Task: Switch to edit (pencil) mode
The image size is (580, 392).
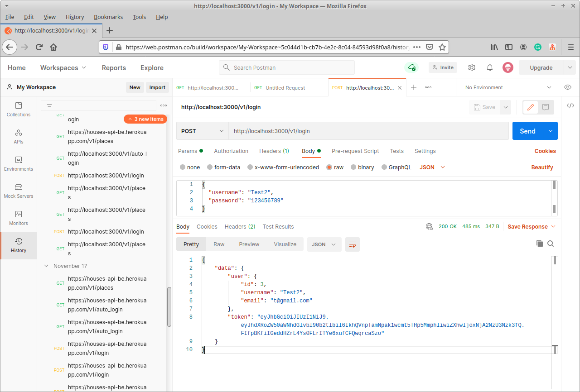Action: click(x=530, y=107)
